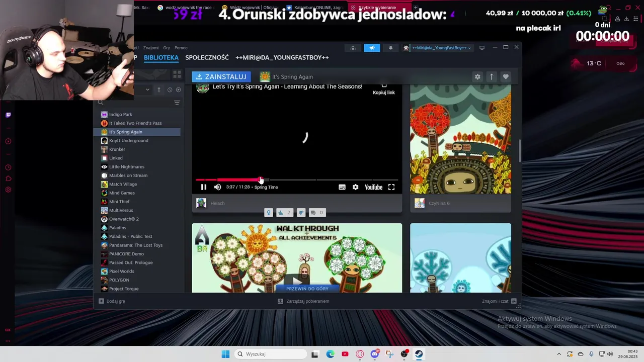This screenshot has width=644, height=362.
Task: Pause the YouTube video
Action: click(204, 187)
